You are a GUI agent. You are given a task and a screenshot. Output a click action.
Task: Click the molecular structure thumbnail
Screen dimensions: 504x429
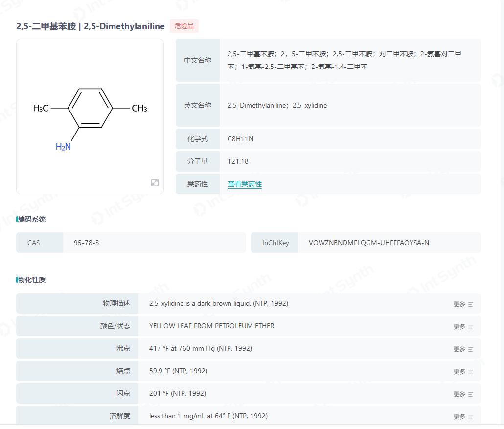pyautogui.click(x=90, y=116)
